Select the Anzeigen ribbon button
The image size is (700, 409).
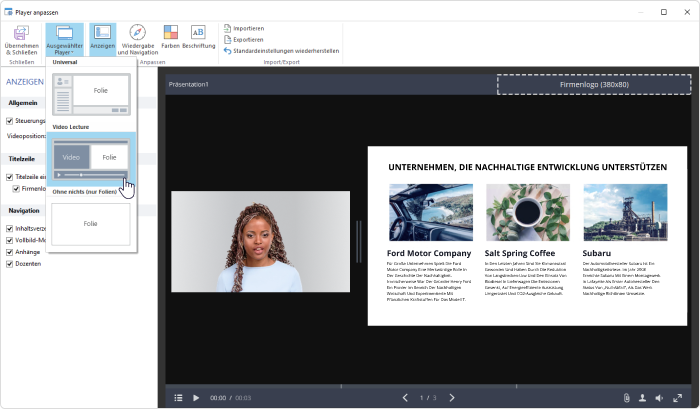tap(102, 38)
